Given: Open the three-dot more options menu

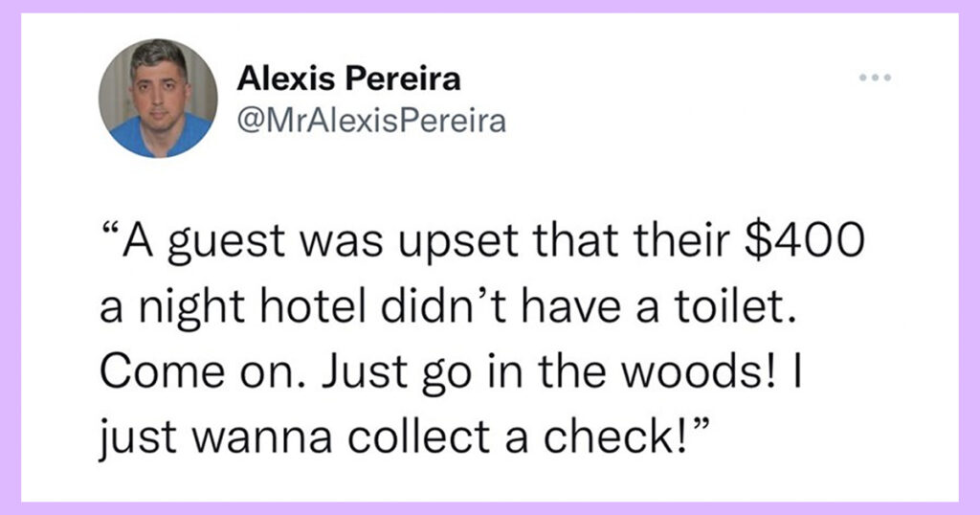Looking at the screenshot, I should [x=875, y=78].
